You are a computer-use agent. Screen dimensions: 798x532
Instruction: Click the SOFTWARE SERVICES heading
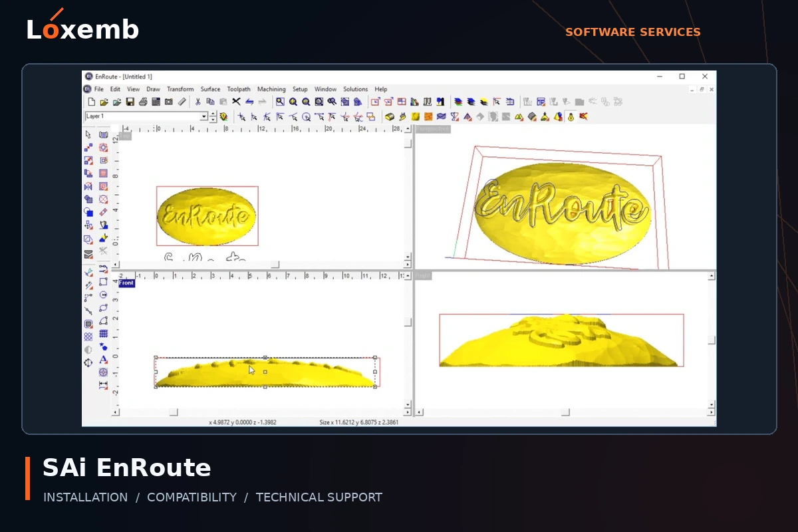click(x=633, y=32)
